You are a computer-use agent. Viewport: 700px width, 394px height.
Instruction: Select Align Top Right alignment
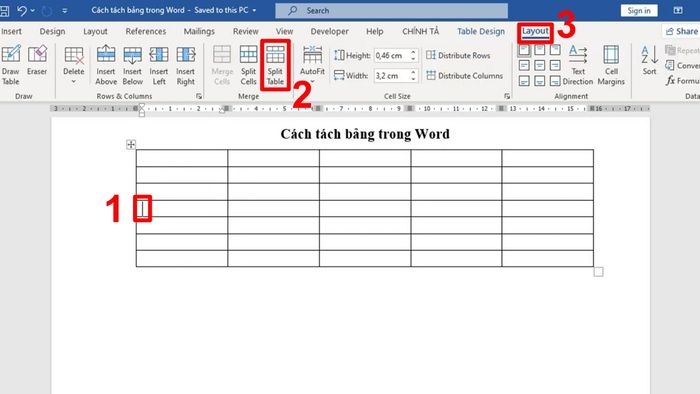coord(555,50)
